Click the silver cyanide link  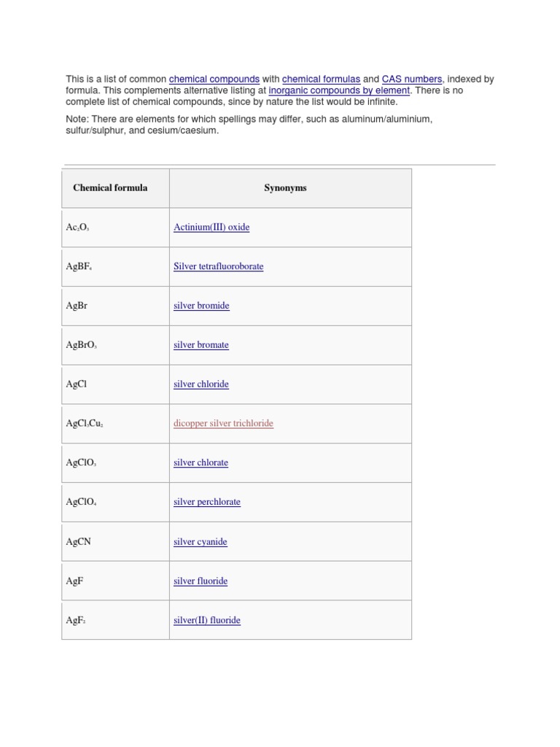pos(200,542)
